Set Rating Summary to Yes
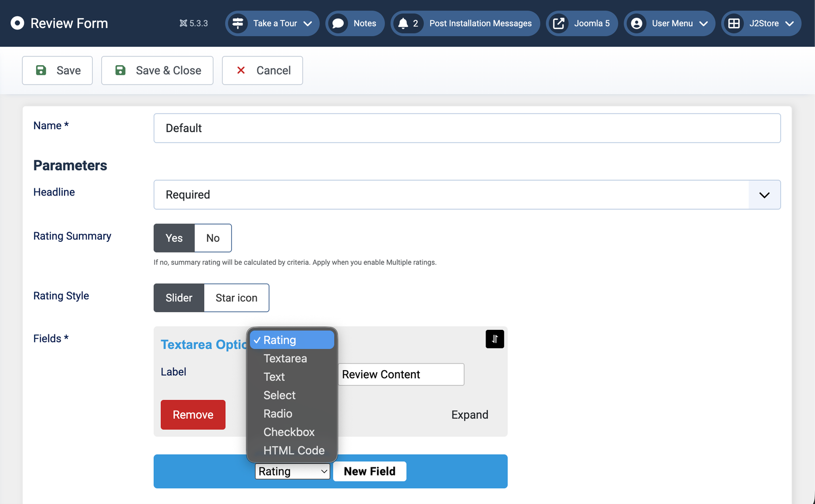815x504 pixels. 174,238
